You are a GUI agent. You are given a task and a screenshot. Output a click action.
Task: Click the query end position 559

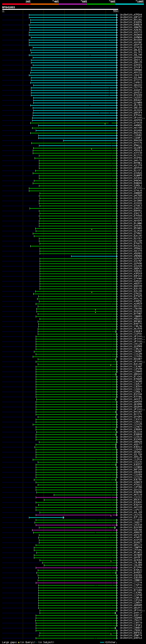[x=115, y=11]
